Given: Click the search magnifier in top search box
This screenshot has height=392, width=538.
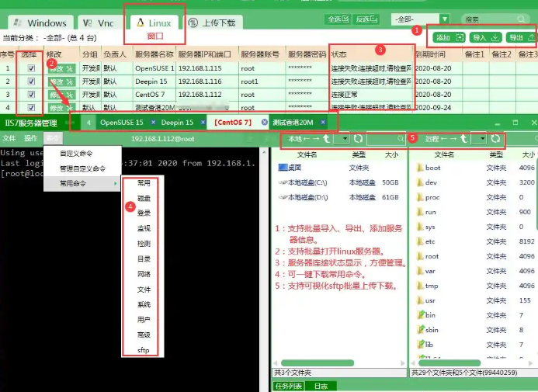Looking at the screenshot, I should coord(521,19).
